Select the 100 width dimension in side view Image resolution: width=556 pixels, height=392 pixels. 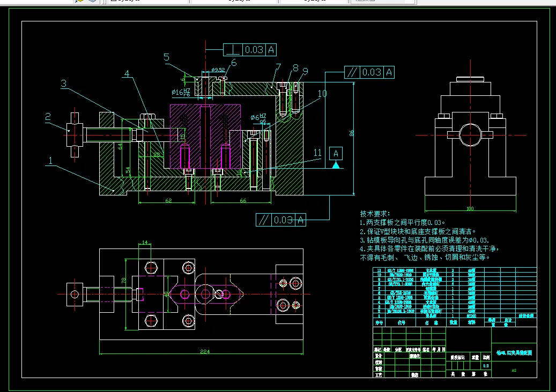pyautogui.click(x=470, y=208)
